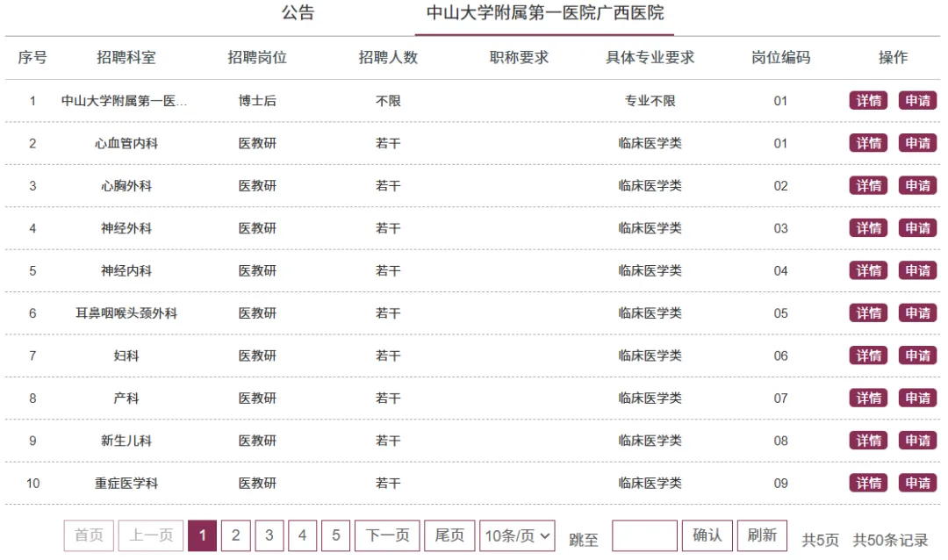The width and height of the screenshot is (948, 560).
Task: Expand the 10条/页 dropdown
Action: [517, 535]
